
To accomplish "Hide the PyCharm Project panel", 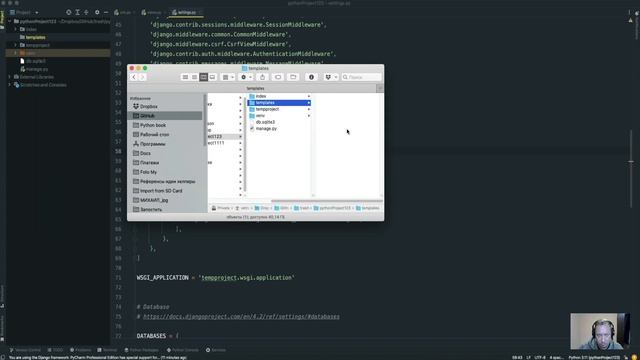I will [106, 13].
